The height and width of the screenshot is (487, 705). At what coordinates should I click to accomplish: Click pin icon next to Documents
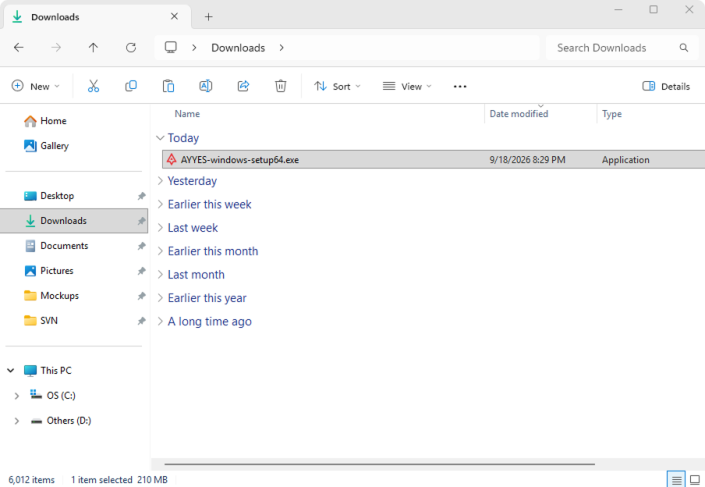[x=142, y=246]
